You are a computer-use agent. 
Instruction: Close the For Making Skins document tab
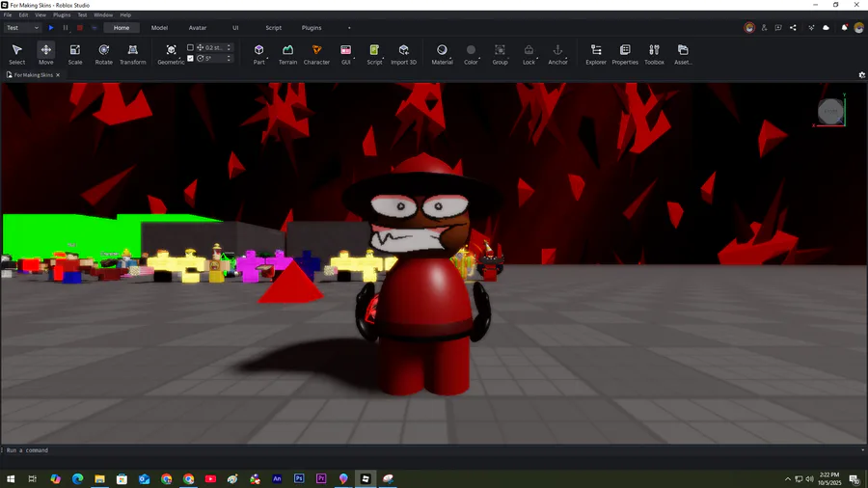[58, 74]
